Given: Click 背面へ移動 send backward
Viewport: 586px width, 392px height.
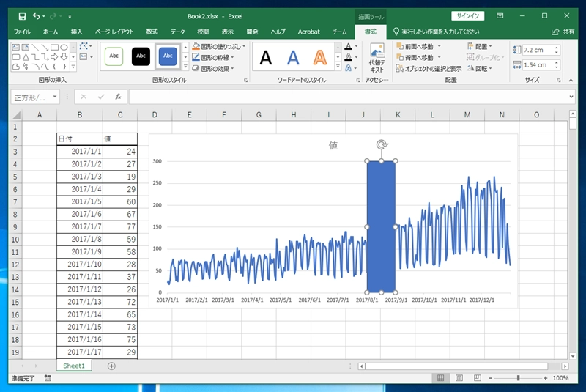Looking at the screenshot, I should click(415, 58).
